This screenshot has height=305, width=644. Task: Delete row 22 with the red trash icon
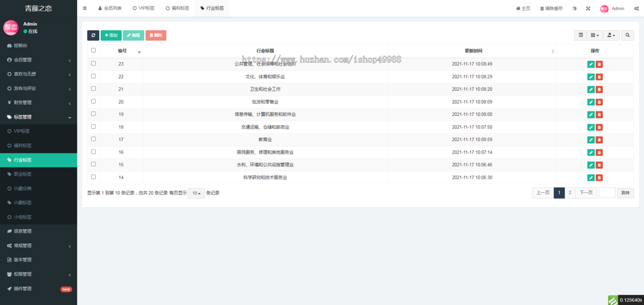[599, 77]
